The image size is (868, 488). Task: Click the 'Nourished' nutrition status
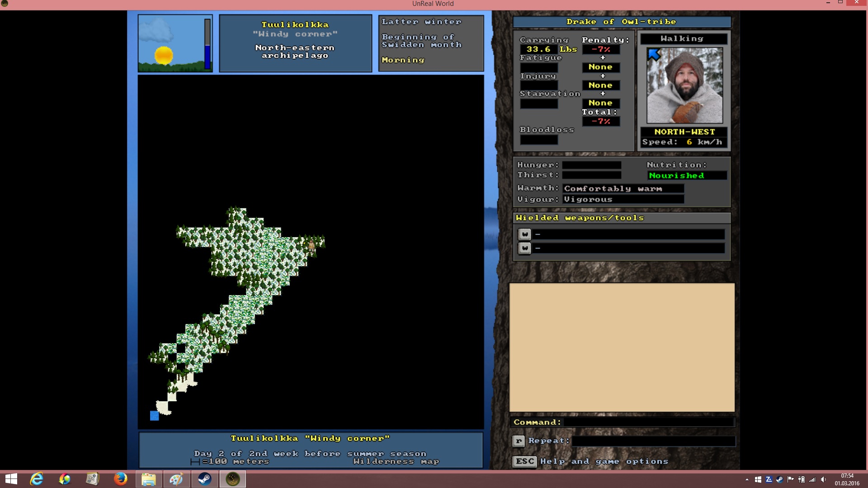point(687,176)
